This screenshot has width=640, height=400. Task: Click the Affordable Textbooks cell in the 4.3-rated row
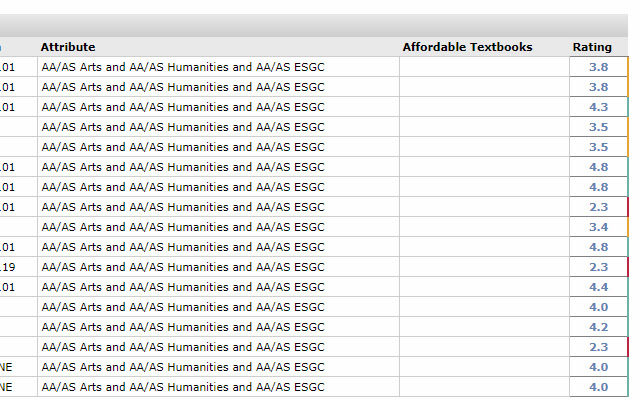pyautogui.click(x=484, y=107)
